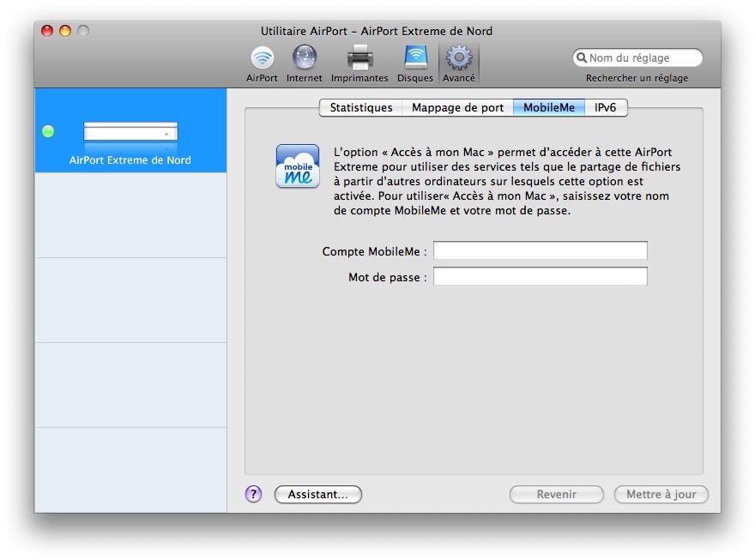Open help with the purple question mark

253,494
